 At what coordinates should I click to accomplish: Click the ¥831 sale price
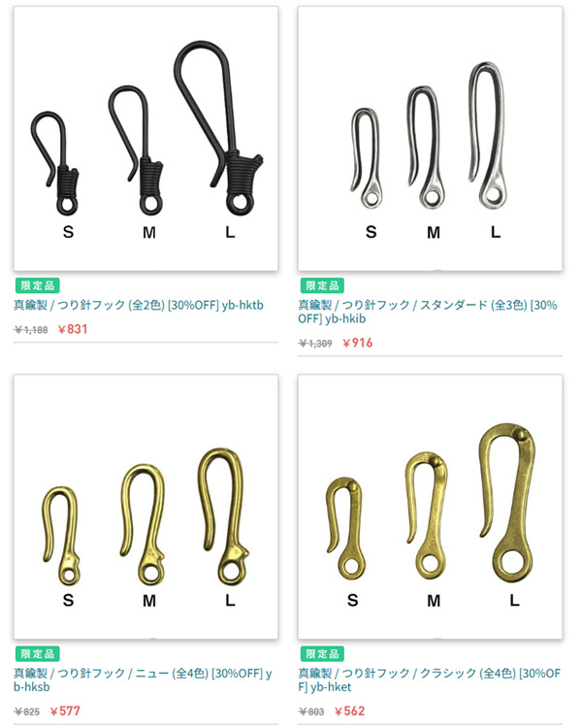coord(73,329)
